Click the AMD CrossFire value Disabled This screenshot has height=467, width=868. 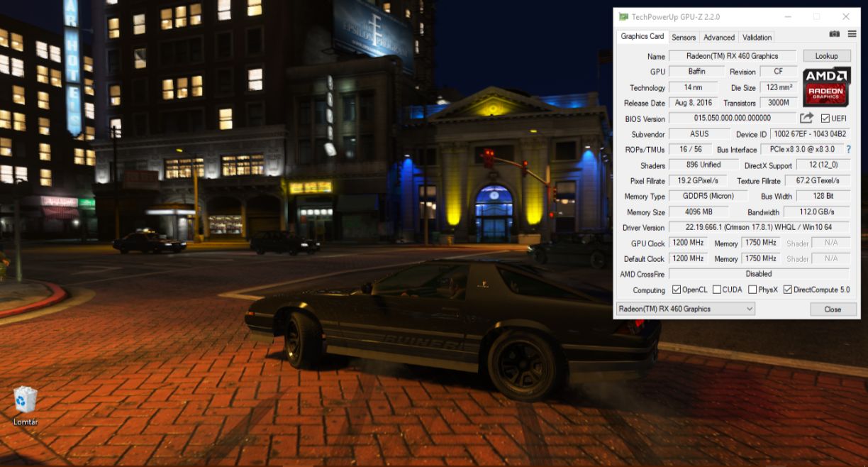(x=759, y=274)
